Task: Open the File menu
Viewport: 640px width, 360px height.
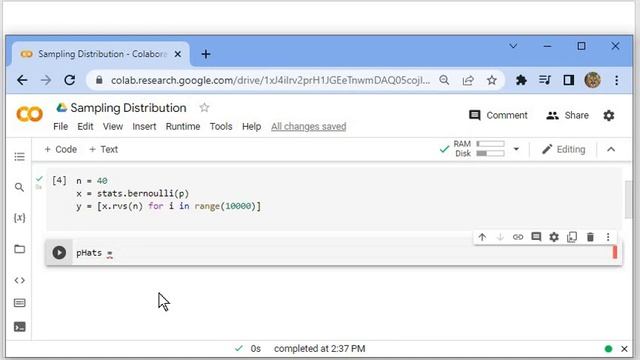Action: [60, 127]
